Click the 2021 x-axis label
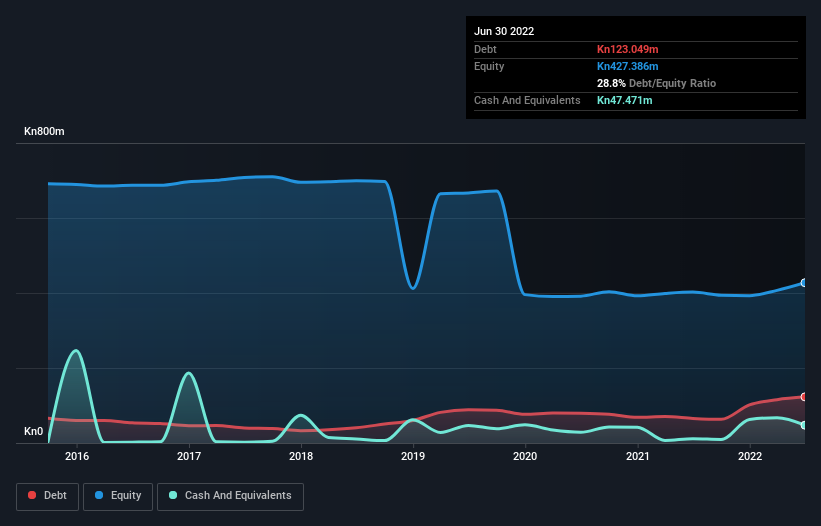Image resolution: width=821 pixels, height=526 pixels. coord(638,456)
